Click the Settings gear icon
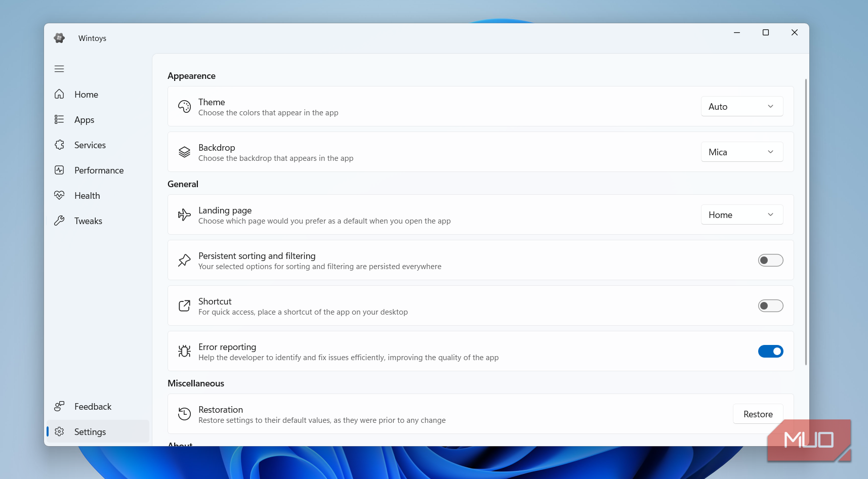The image size is (868, 479). coord(59,431)
